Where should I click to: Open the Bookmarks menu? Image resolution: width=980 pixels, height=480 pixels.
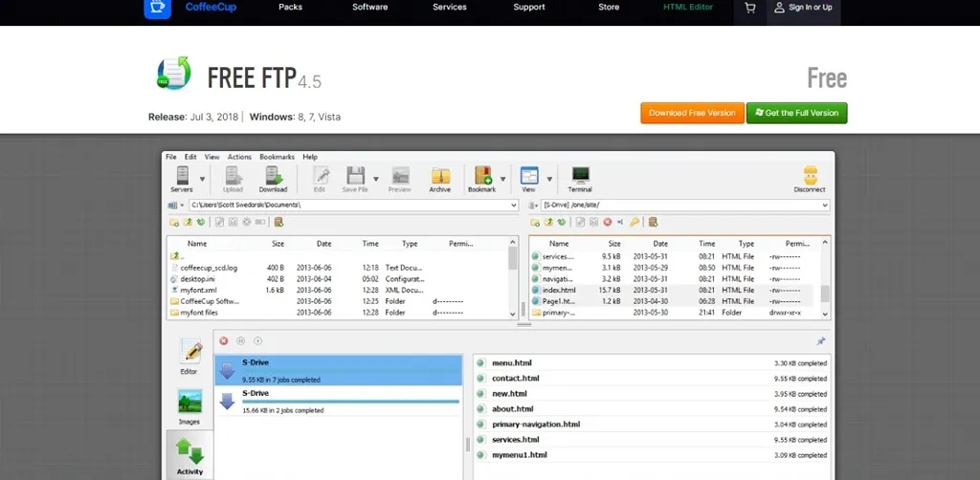[277, 157]
